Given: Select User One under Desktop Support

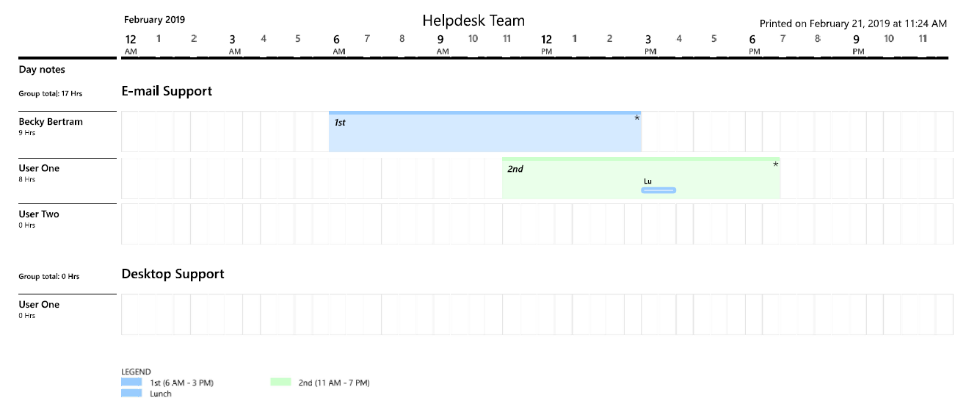Looking at the screenshot, I should pyautogui.click(x=39, y=305).
